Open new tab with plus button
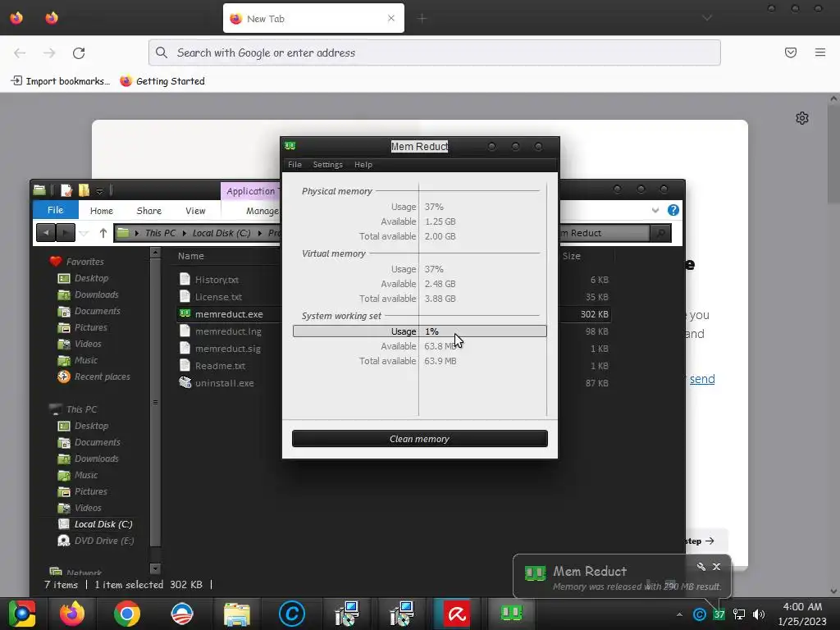Viewport: 840px width, 630px height. 422,18
